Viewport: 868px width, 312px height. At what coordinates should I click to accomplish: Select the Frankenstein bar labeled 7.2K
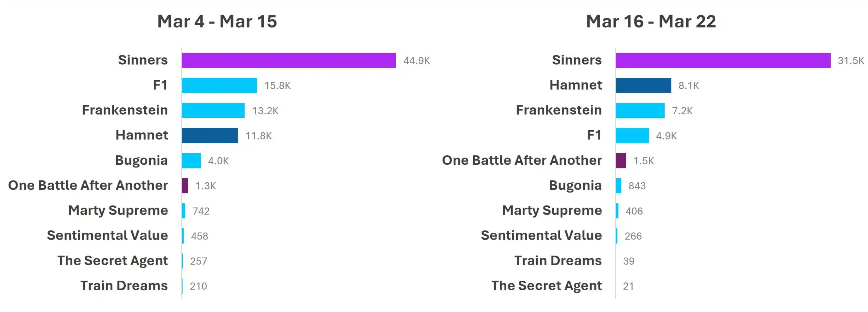pyautogui.click(x=640, y=110)
